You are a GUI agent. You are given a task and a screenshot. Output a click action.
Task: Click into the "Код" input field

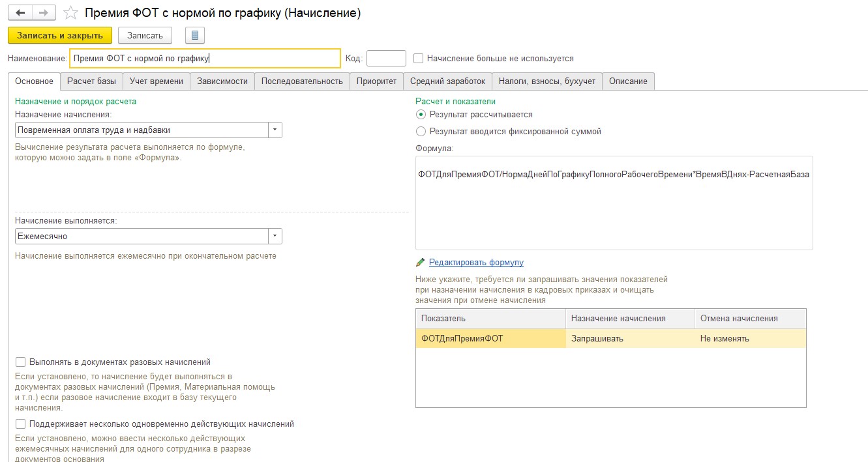386,59
